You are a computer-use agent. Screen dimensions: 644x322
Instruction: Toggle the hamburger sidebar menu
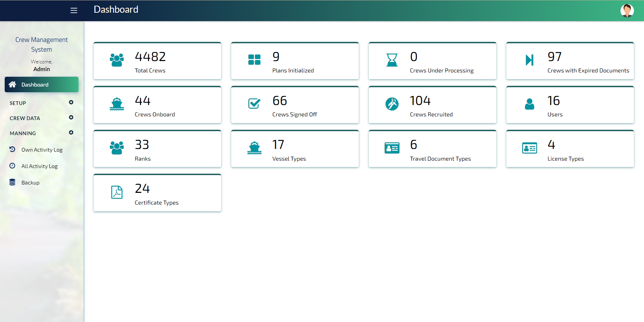tap(74, 10)
